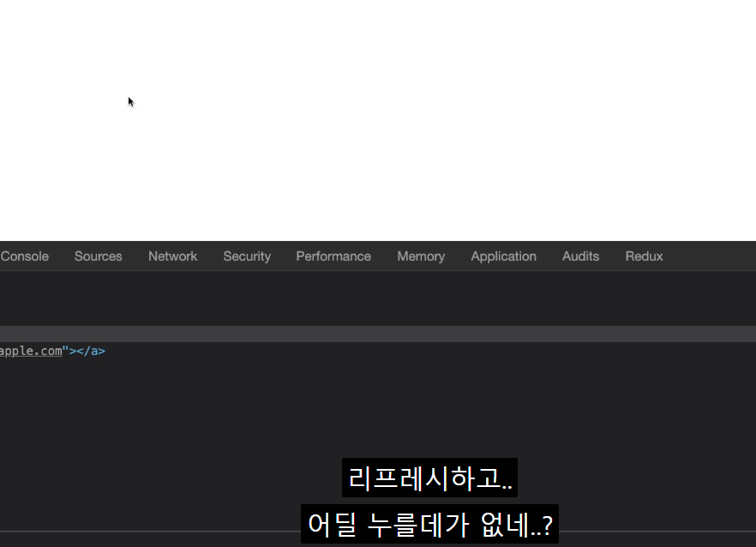This screenshot has width=756, height=547.
Task: Open the Memory tab
Action: click(x=421, y=256)
